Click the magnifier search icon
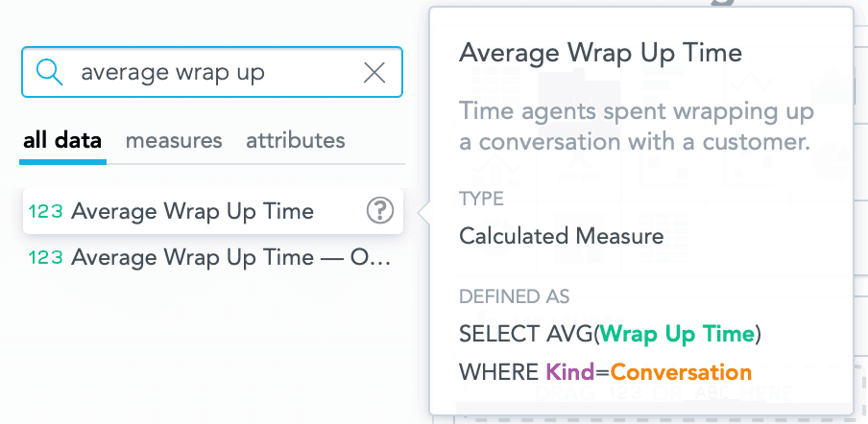 49,72
